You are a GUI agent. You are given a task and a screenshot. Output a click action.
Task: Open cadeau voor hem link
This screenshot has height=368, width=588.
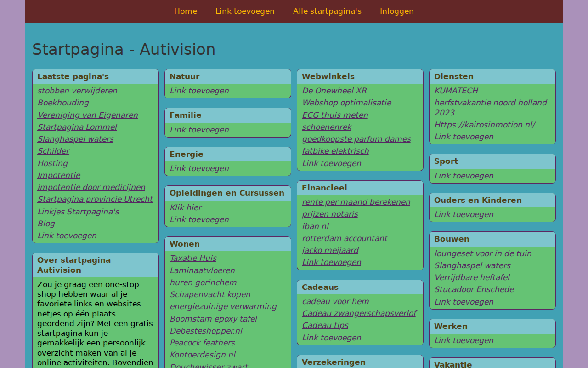[335, 301]
